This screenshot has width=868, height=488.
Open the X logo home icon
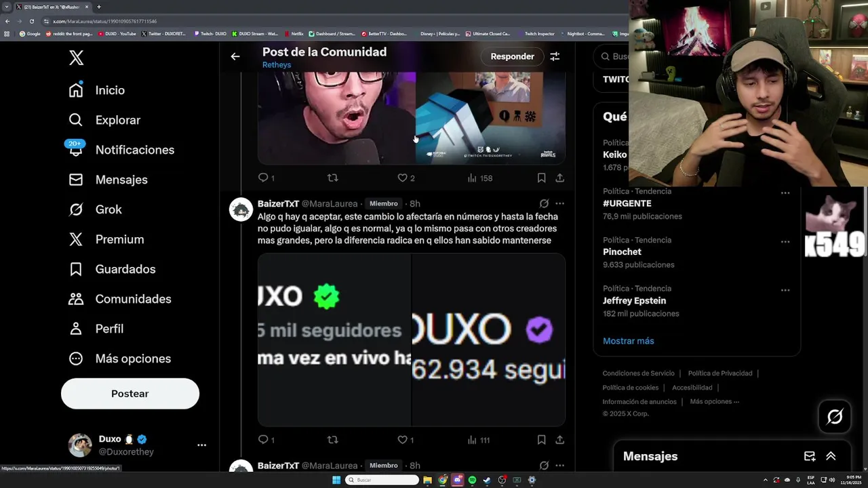(76, 58)
